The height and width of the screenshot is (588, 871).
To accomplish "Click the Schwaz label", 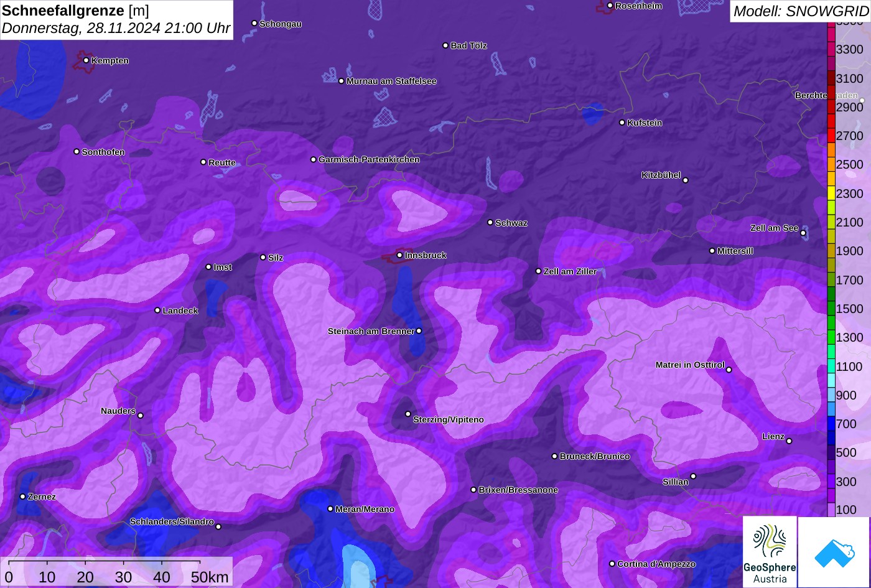I will pyautogui.click(x=511, y=223).
